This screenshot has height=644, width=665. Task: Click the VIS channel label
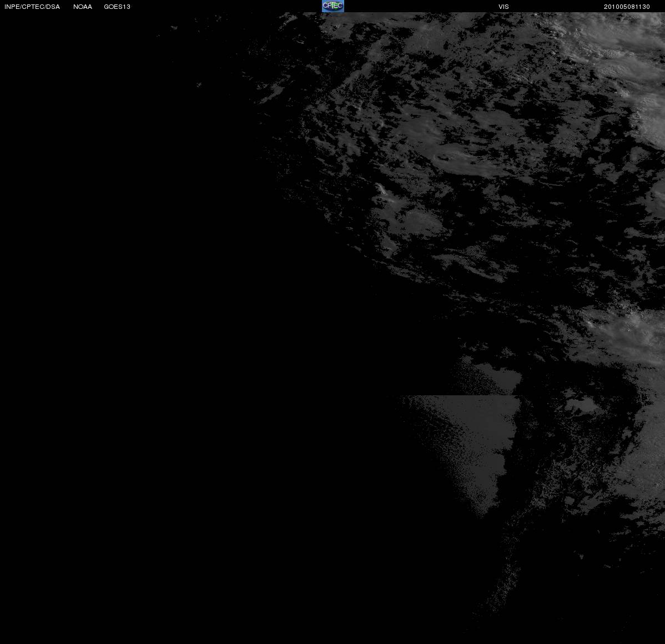click(x=504, y=7)
